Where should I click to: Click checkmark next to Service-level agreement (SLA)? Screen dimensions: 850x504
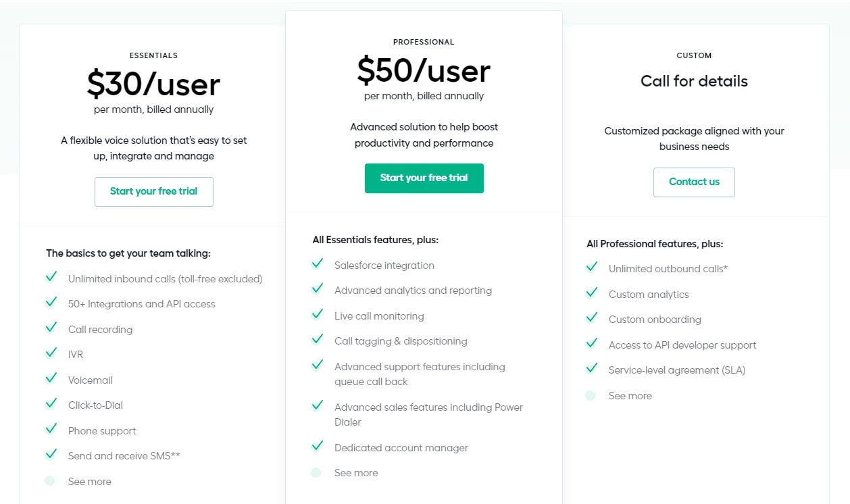591,368
